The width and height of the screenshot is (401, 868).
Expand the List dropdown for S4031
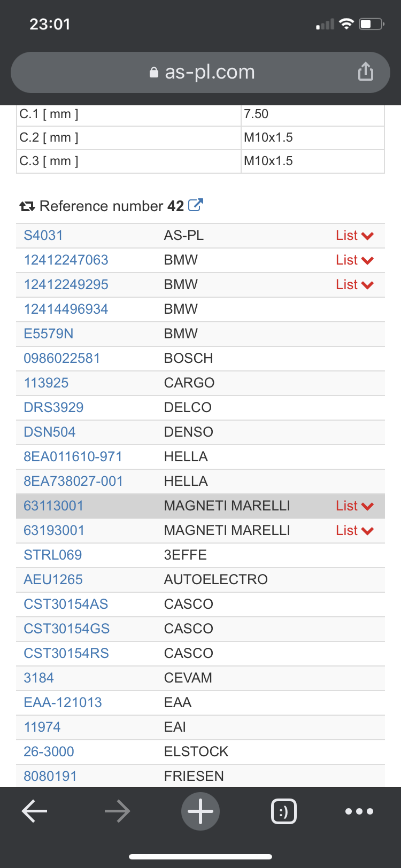click(354, 236)
